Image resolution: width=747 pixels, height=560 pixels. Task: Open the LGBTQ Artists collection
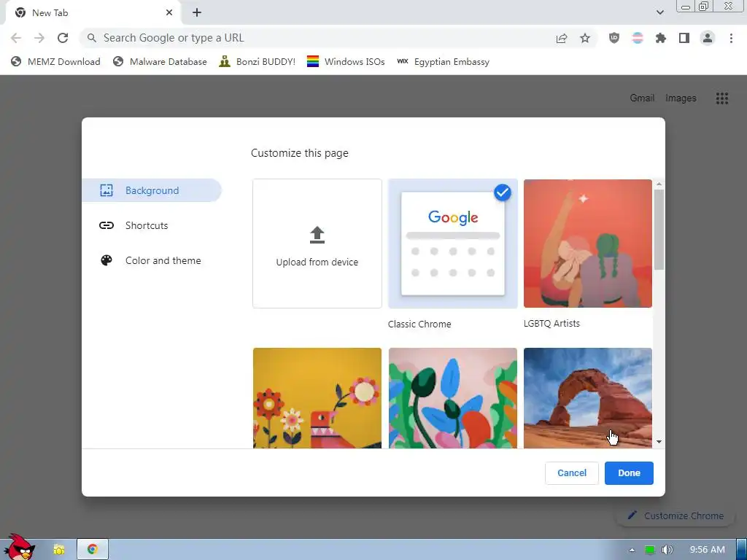click(588, 244)
